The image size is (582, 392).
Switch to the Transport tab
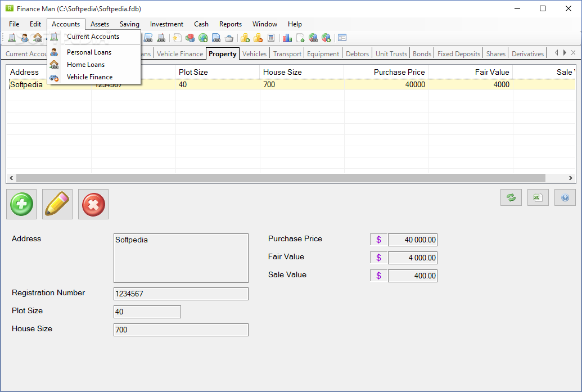[287, 54]
